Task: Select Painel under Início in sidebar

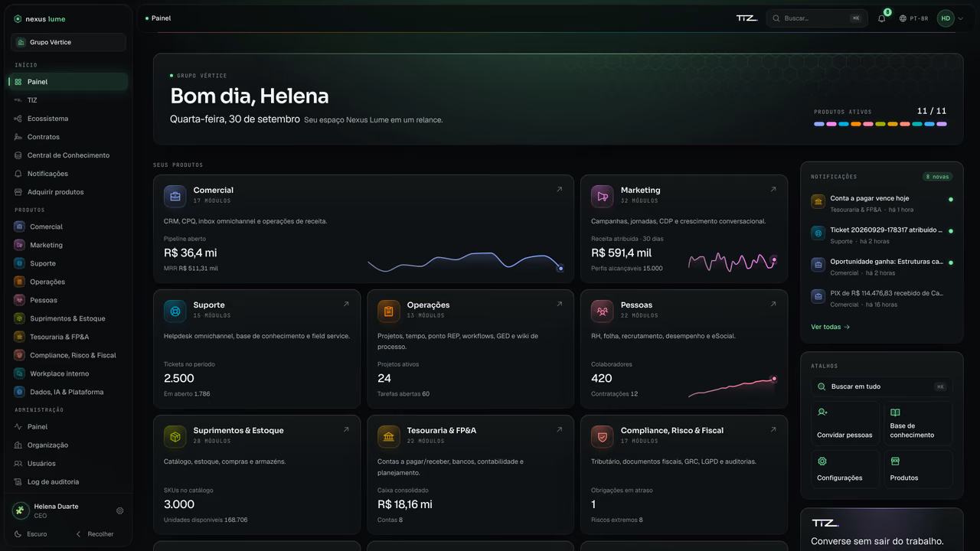Action: (x=69, y=82)
